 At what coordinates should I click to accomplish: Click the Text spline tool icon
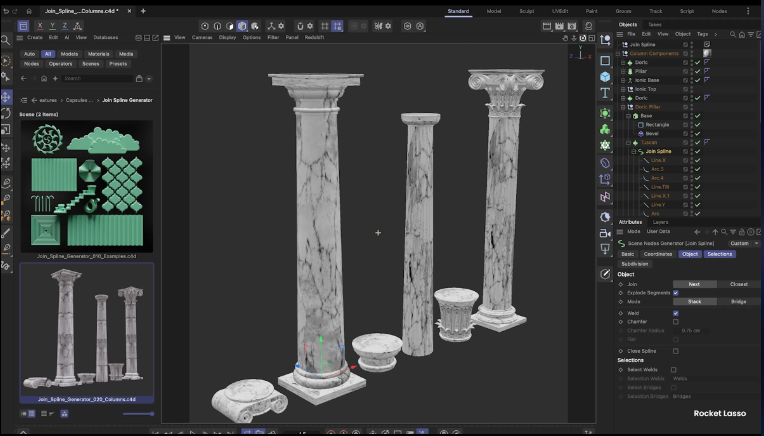[605, 93]
